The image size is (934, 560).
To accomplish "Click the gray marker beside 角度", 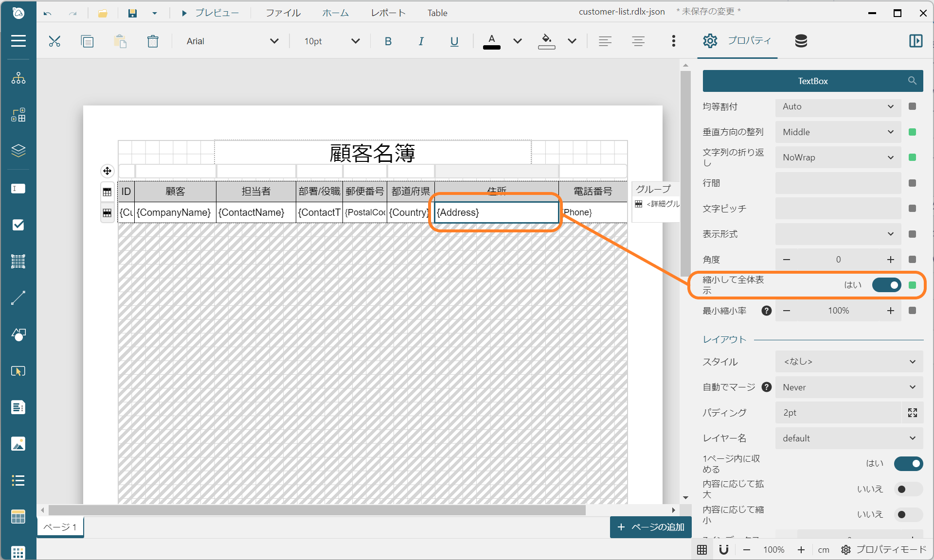I will click(912, 259).
